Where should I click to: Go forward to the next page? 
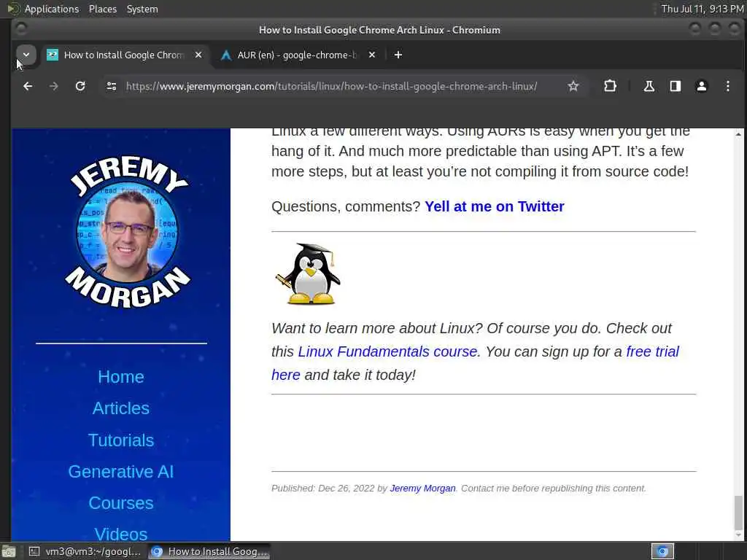[x=54, y=86]
